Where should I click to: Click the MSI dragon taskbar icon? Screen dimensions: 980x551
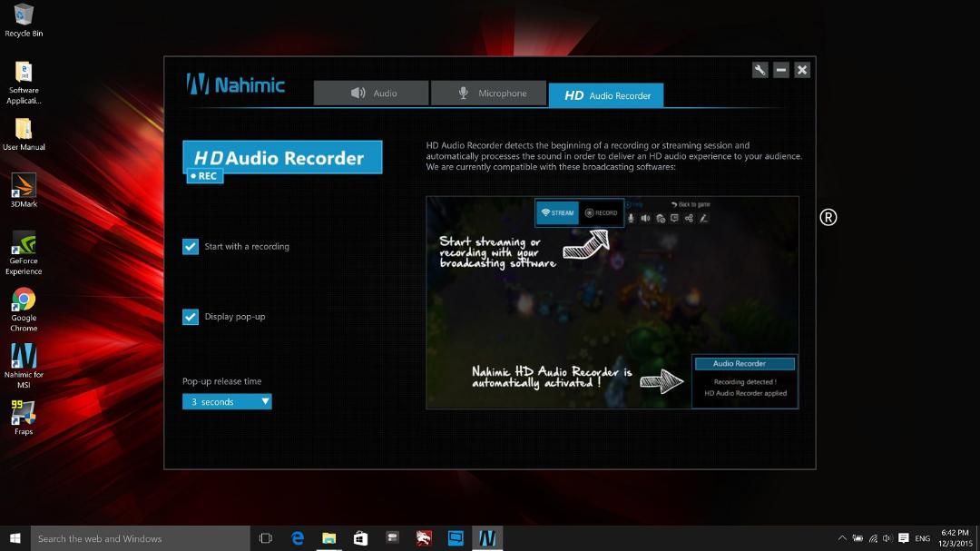pos(424,538)
